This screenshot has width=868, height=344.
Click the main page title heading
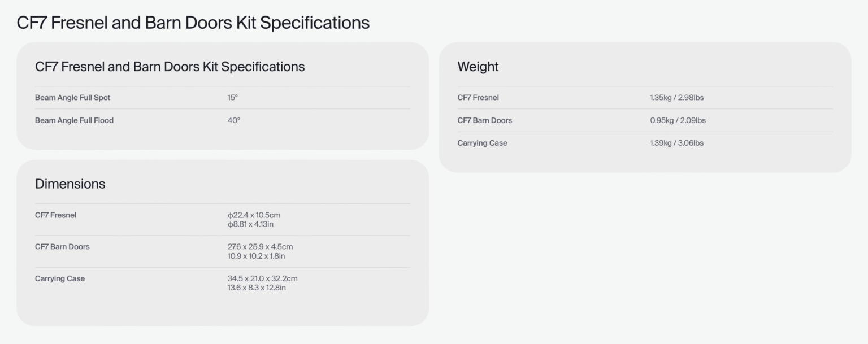coord(193,23)
